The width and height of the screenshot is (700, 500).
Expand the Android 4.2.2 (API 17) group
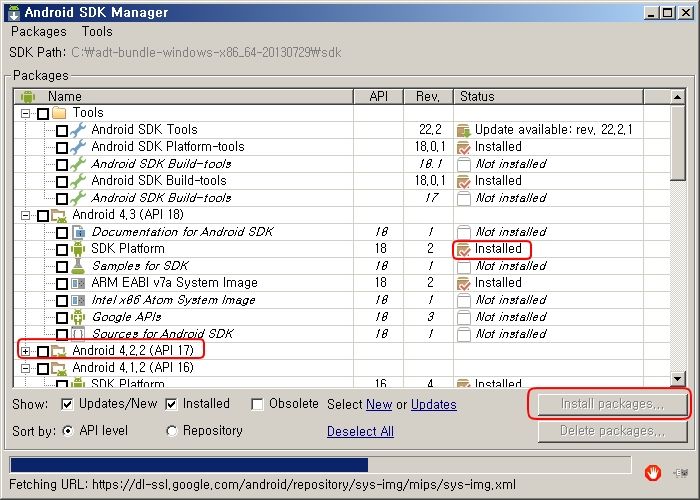pos(25,352)
